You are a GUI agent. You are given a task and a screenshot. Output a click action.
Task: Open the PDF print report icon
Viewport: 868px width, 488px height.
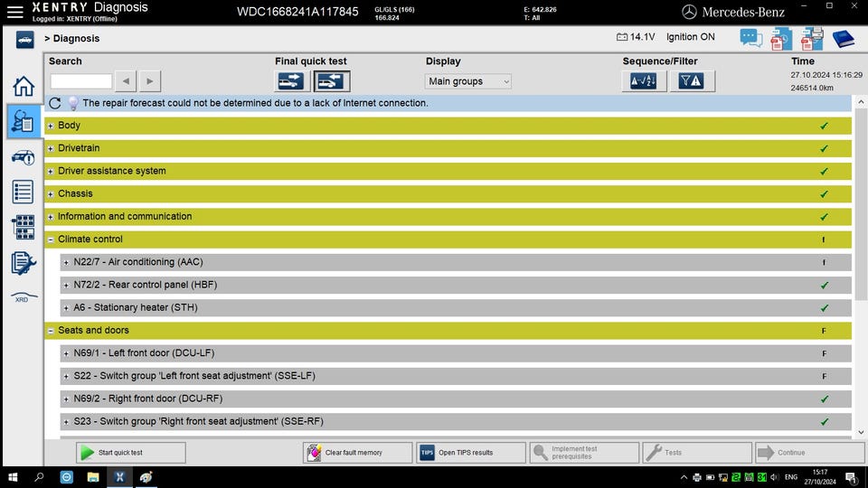812,39
